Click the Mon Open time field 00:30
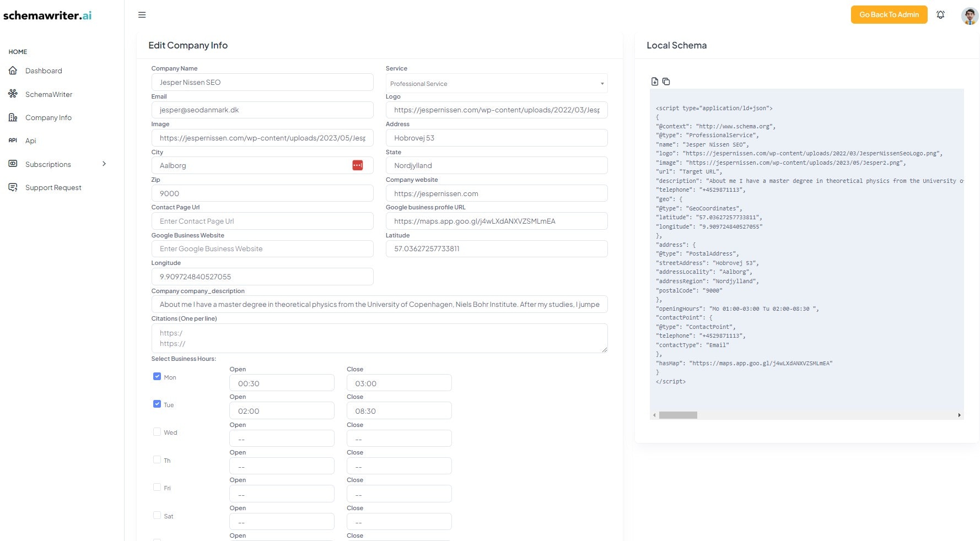 coord(282,383)
